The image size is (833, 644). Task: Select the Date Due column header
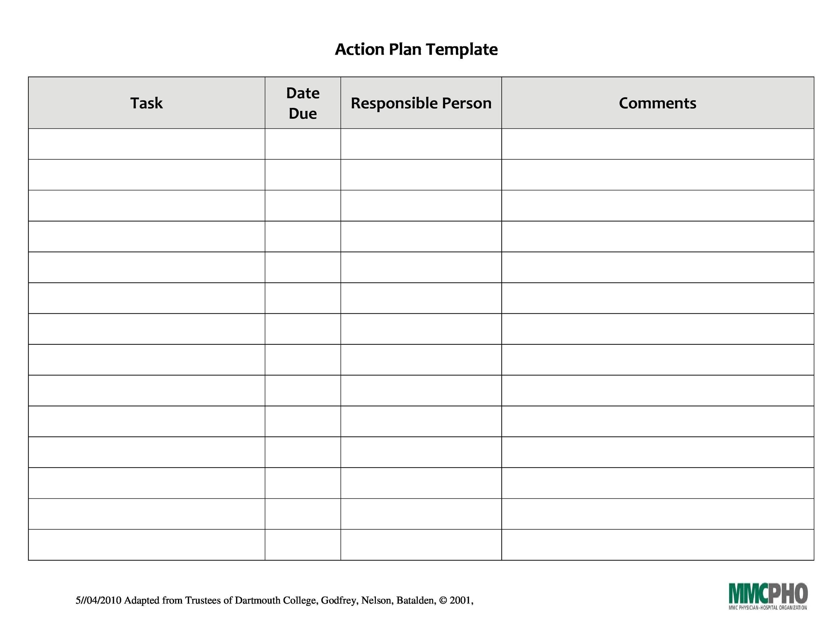[x=303, y=103]
